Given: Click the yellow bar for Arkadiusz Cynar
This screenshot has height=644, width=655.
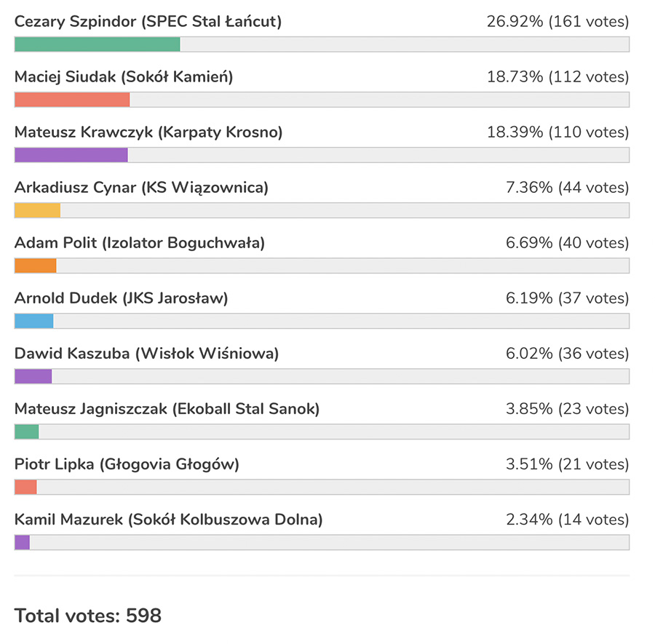Looking at the screenshot, I should click(x=37, y=210).
